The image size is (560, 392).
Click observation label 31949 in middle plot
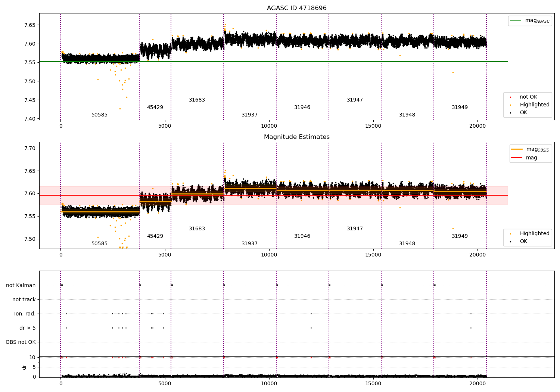pos(460,236)
